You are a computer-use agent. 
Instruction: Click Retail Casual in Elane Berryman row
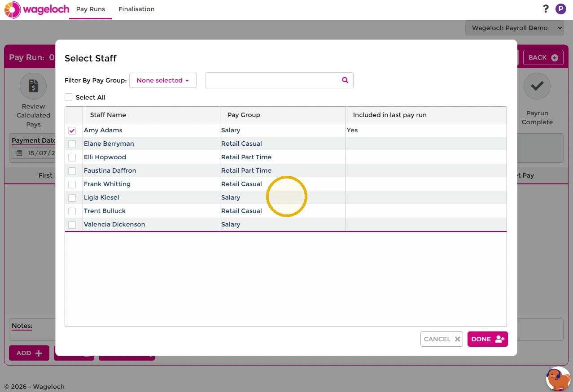point(241,144)
